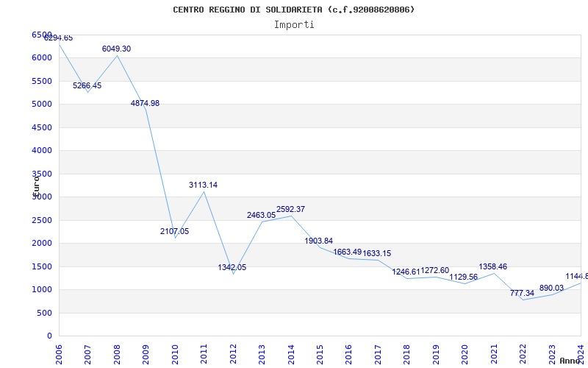
Task: Pick the data label 1342.05
Action: click(232, 267)
